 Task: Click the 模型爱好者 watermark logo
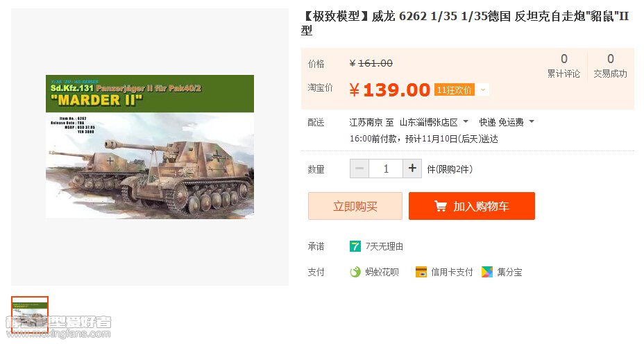tap(58, 326)
